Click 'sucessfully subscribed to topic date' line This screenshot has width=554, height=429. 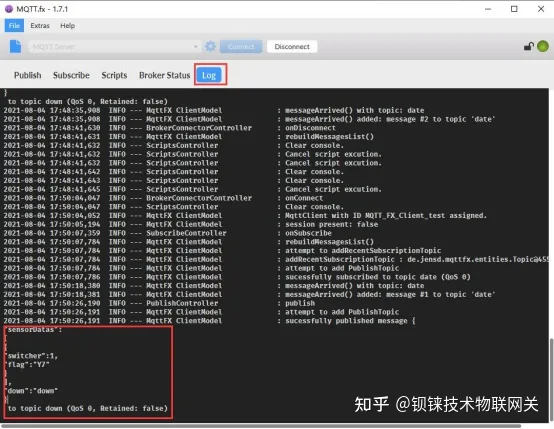pyautogui.click(x=378, y=277)
